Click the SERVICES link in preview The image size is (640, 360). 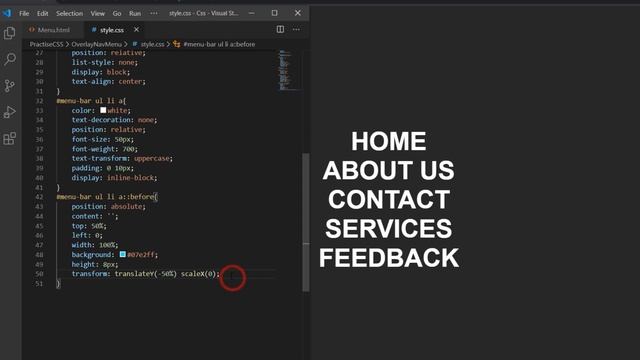click(x=389, y=228)
